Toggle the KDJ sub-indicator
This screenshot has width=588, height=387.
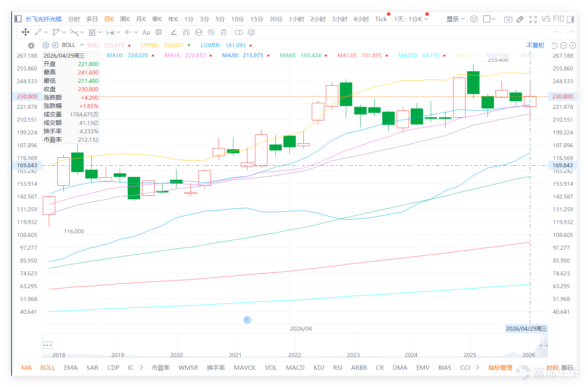point(319,367)
